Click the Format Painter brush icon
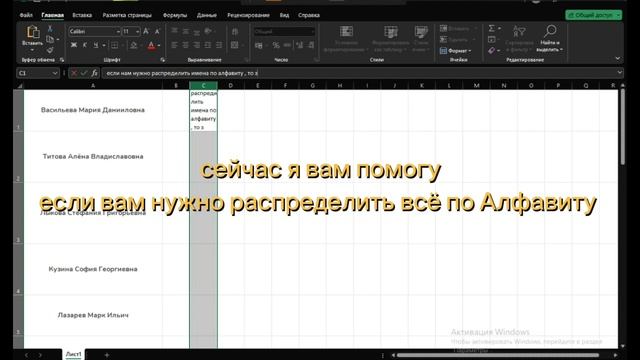The image size is (640, 360). pyautogui.click(x=50, y=50)
